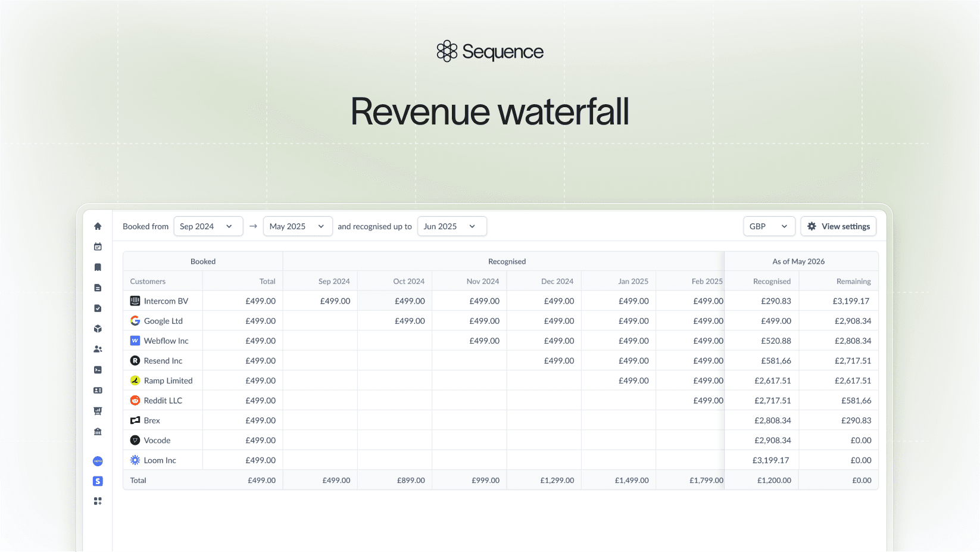Open the Sep 2024 booked-from dropdown
The width and height of the screenshot is (980, 552).
pyautogui.click(x=208, y=226)
